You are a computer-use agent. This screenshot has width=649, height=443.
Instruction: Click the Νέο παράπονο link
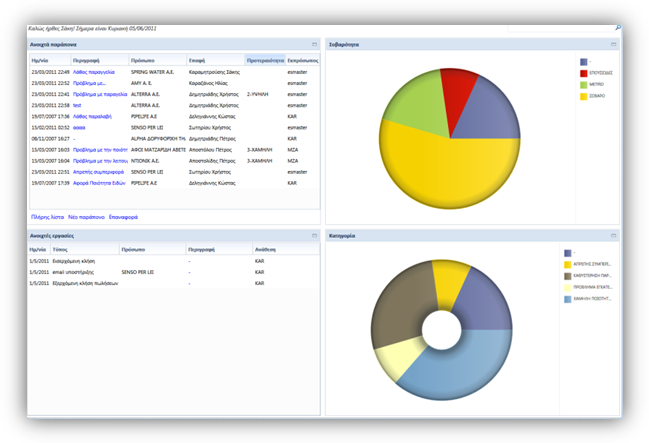(x=87, y=217)
